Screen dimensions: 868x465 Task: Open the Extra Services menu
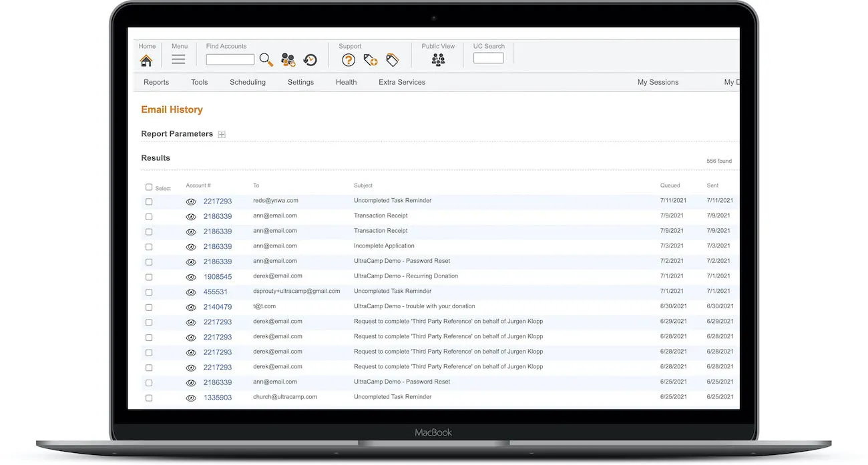tap(402, 82)
